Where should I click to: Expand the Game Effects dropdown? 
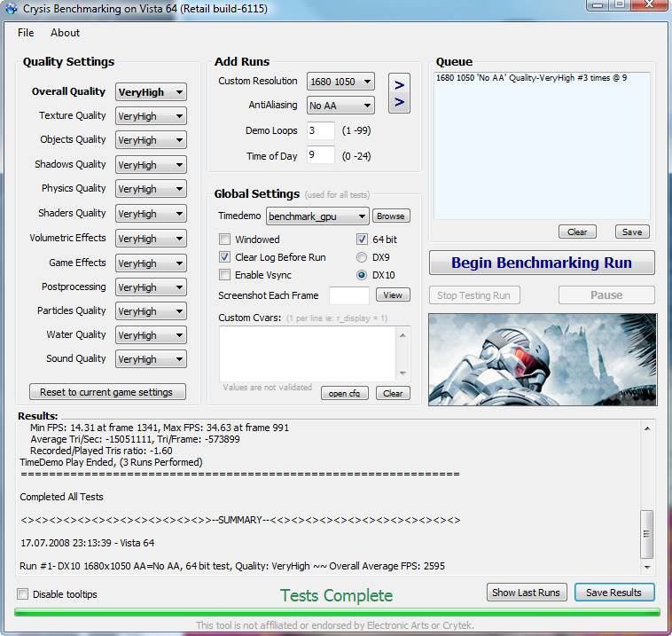(151, 263)
